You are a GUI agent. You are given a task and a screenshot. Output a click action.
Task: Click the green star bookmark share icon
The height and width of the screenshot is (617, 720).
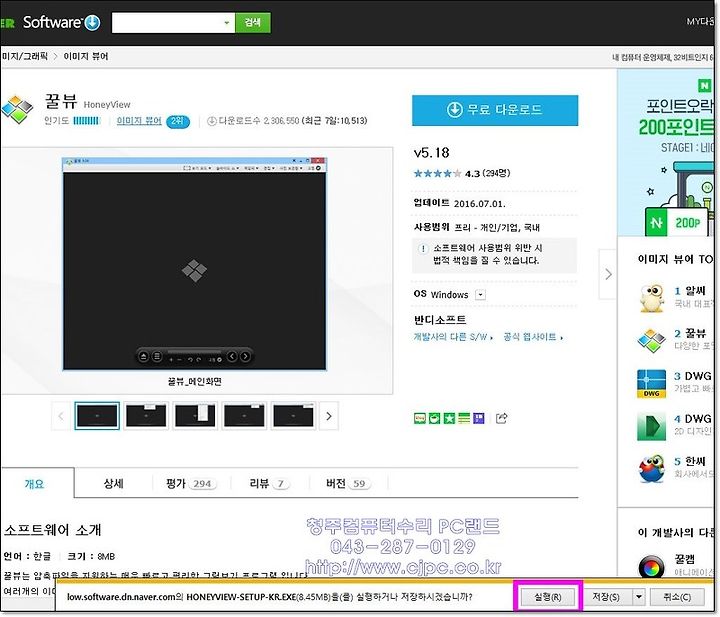pos(449,418)
